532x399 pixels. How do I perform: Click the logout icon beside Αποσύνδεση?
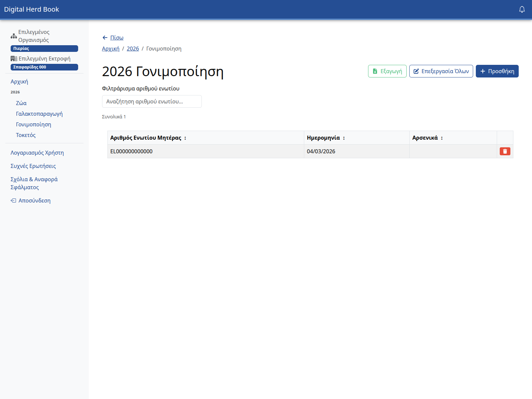click(x=13, y=200)
